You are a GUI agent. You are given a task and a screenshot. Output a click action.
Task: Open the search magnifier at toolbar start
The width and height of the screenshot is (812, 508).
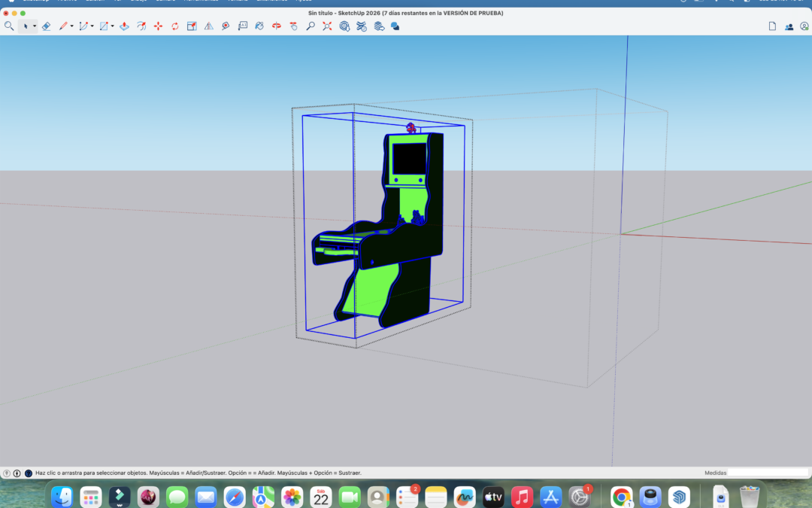pyautogui.click(x=9, y=26)
